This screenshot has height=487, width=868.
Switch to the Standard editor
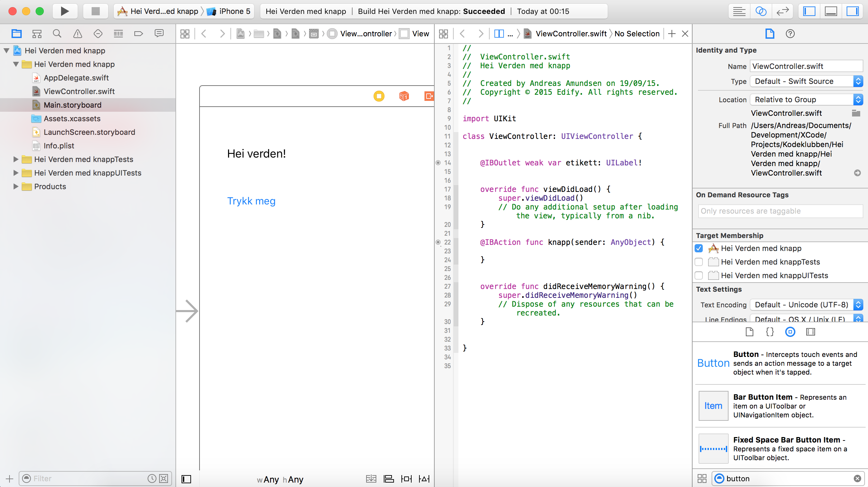click(x=739, y=11)
